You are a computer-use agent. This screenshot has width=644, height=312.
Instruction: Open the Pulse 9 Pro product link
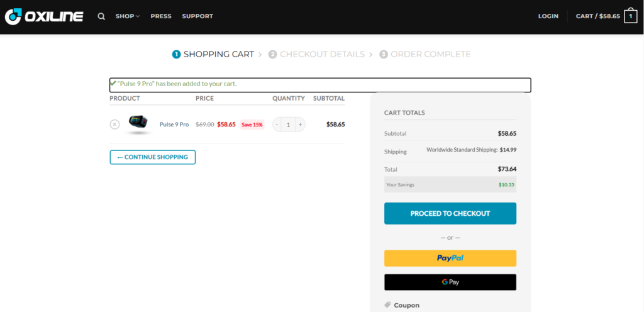click(174, 125)
